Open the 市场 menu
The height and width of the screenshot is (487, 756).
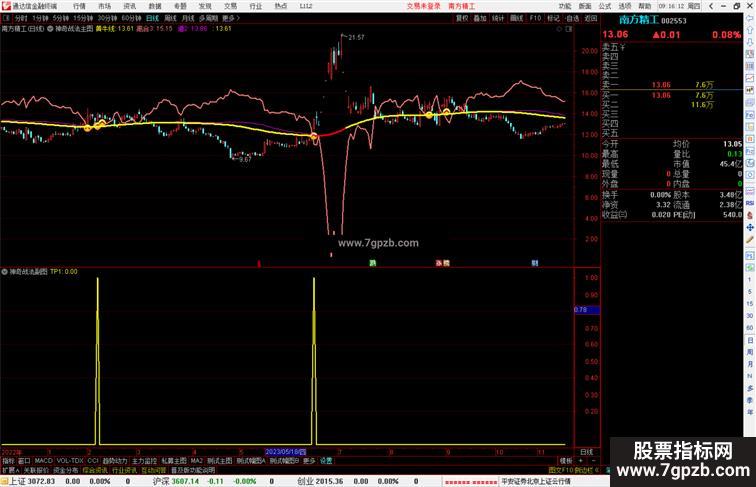(x=104, y=6)
